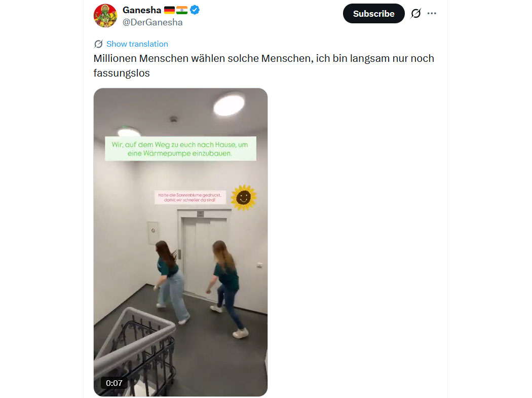Image resolution: width=532 pixels, height=398 pixels.
Task: Open the Grok icon beside Subscribe
Action: pos(415,14)
